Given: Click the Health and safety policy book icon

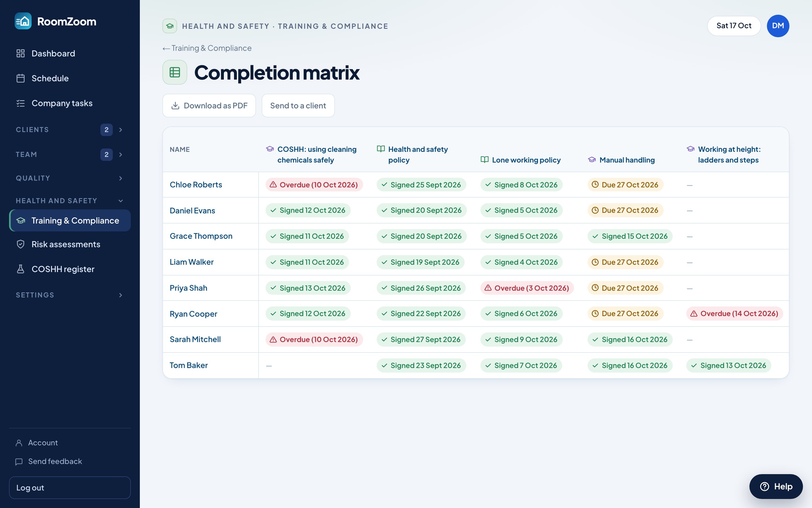Looking at the screenshot, I should tap(381, 149).
